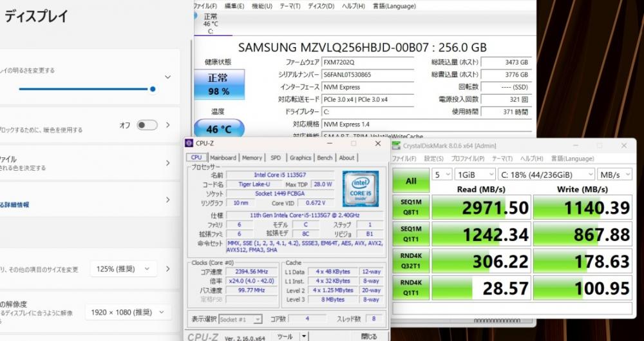
Task: Open the ディスク(D) menu in CrystalDiskInfo
Action: tap(321, 6)
